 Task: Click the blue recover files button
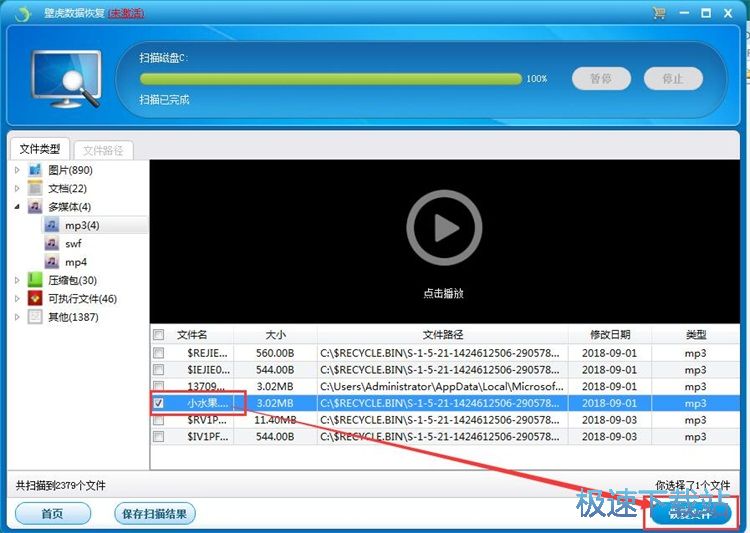(x=691, y=514)
